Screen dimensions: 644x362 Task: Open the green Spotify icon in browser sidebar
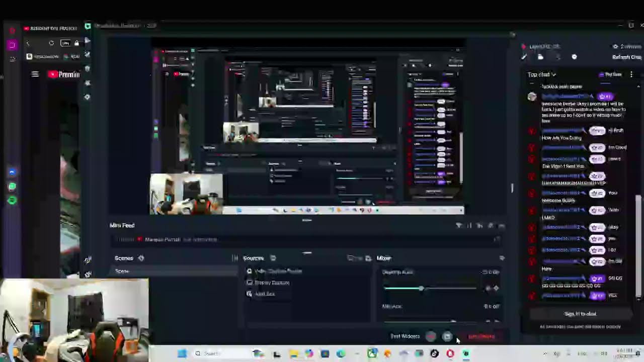tap(12, 201)
